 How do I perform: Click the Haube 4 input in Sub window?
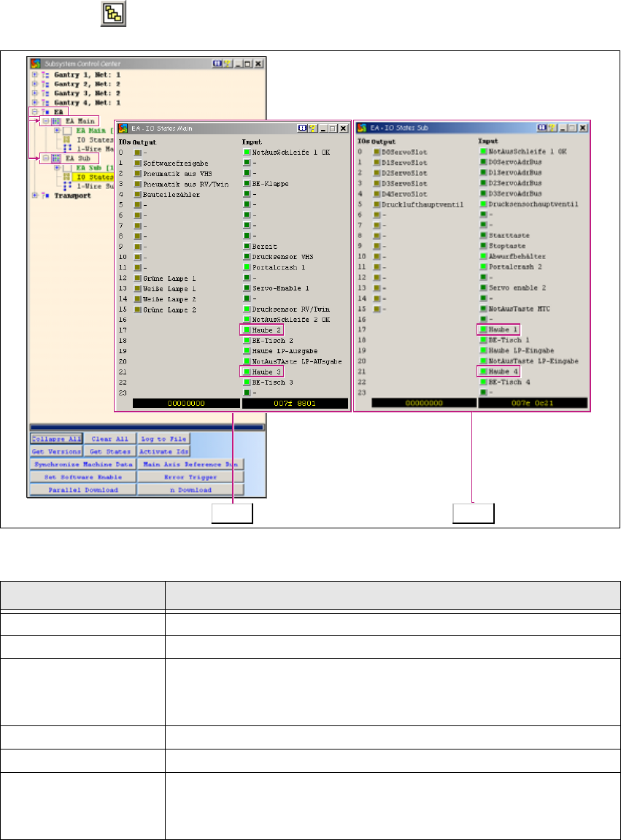click(x=484, y=371)
